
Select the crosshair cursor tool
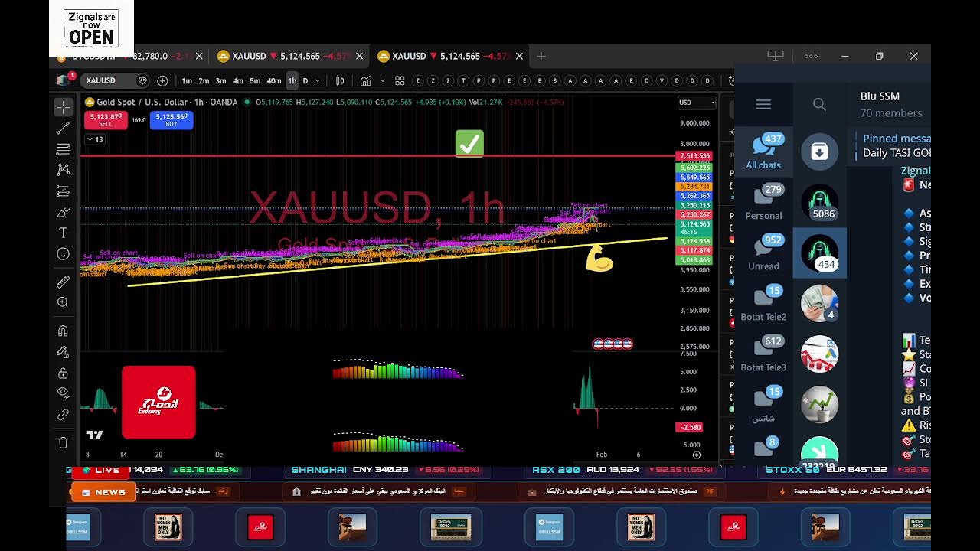pyautogui.click(x=64, y=107)
